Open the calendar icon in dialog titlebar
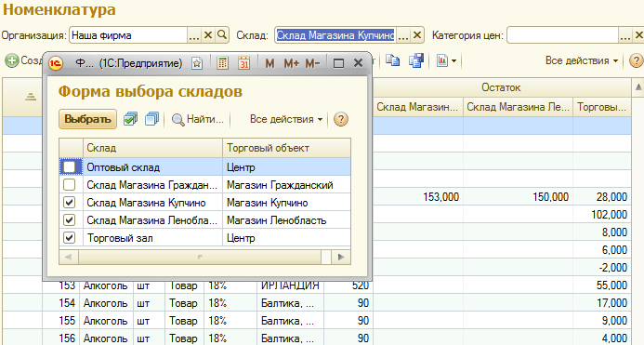This screenshot has height=345, width=644. (x=244, y=63)
